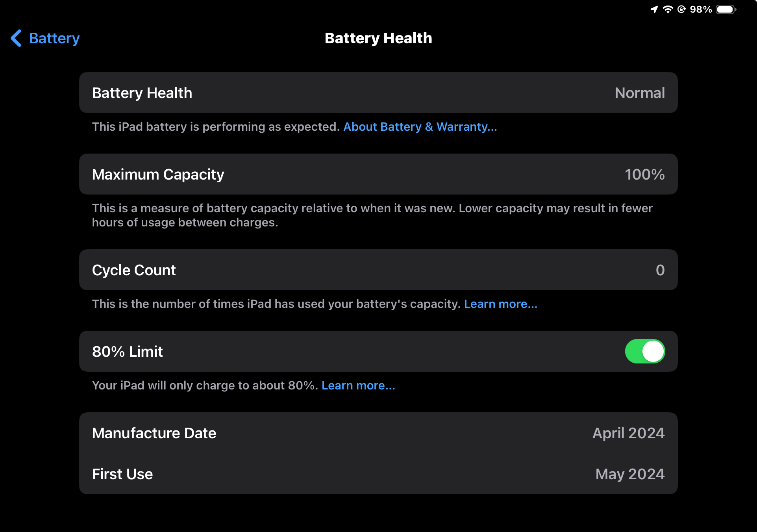
Task: Select the Battery Health row label
Action: pos(142,93)
